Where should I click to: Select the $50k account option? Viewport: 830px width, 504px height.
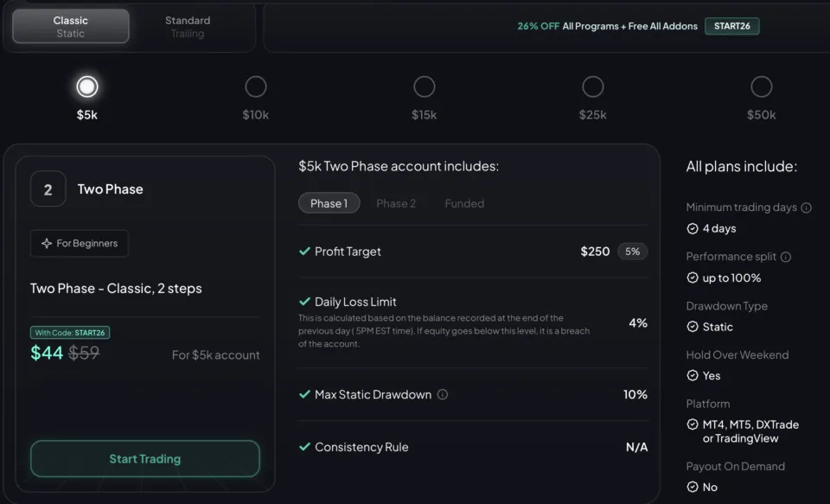pos(762,86)
